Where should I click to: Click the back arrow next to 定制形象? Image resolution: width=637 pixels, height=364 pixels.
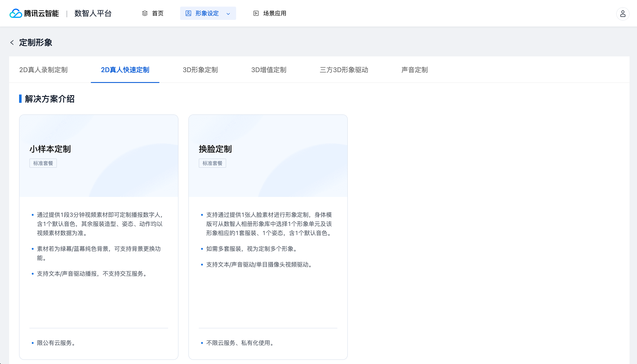click(x=12, y=42)
